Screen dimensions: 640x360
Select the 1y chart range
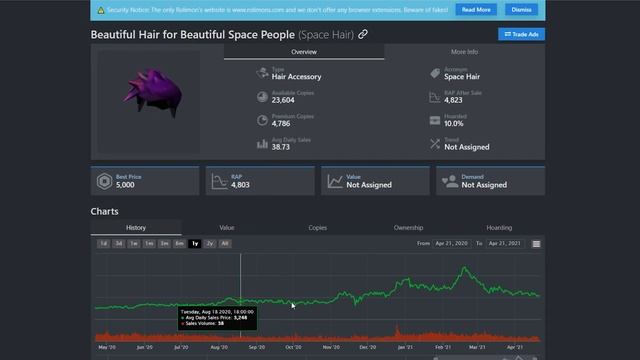195,244
